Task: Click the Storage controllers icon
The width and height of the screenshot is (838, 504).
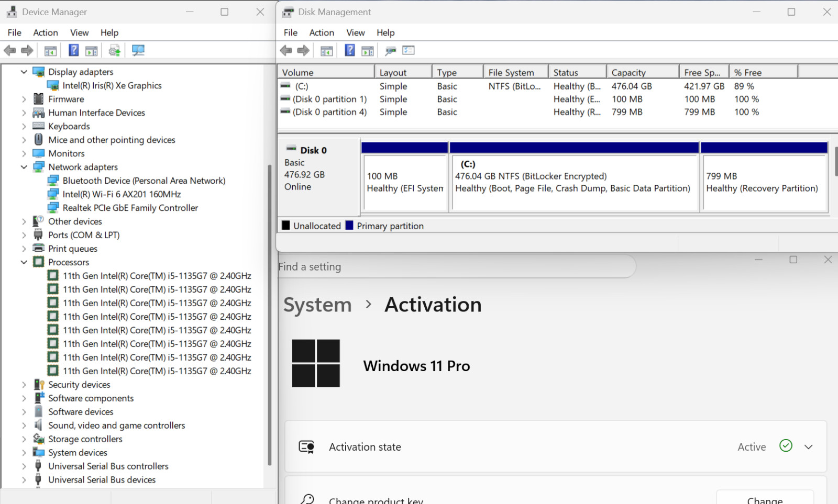Action: (x=38, y=439)
